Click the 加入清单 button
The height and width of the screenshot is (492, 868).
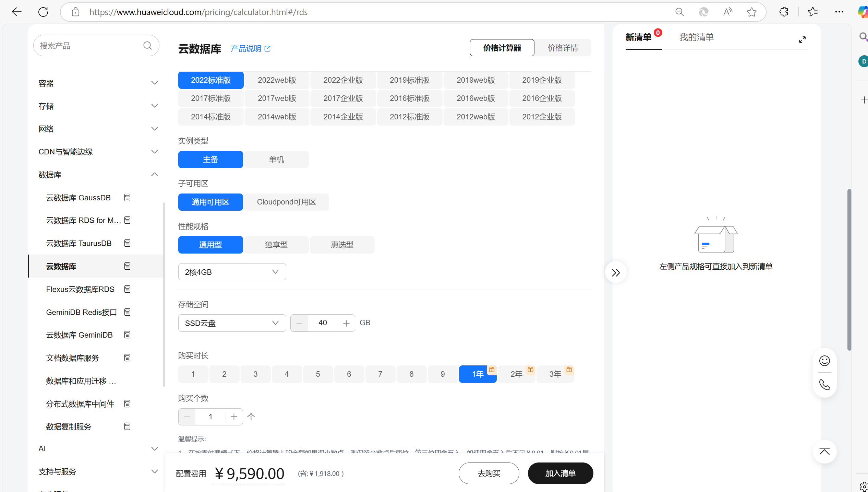click(x=560, y=473)
